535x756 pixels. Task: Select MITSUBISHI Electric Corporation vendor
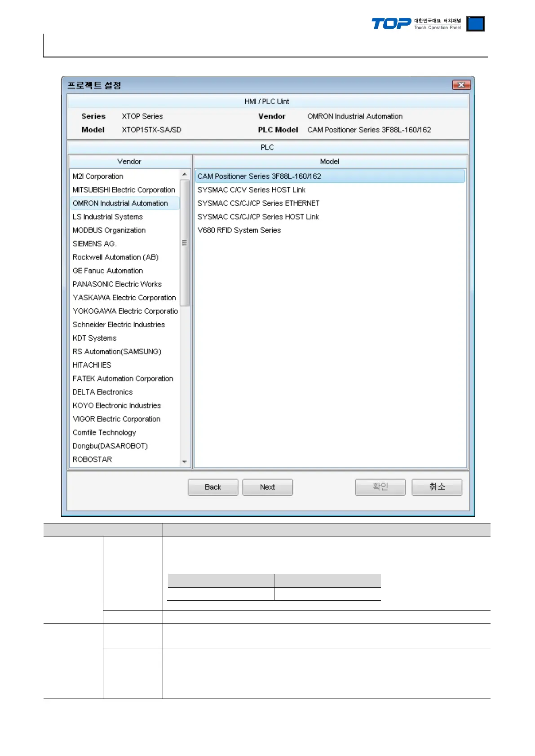[x=125, y=190]
